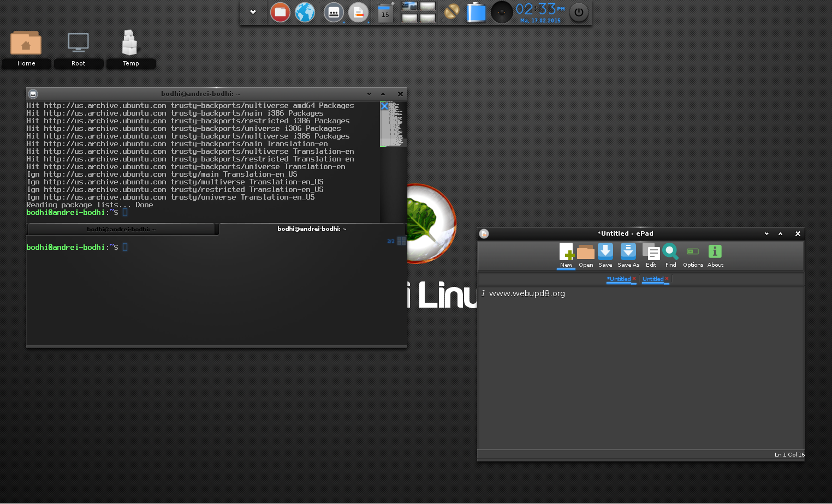This screenshot has height=504, width=832.
Task: Expand the hidden panel items arrow
Action: tap(252, 12)
